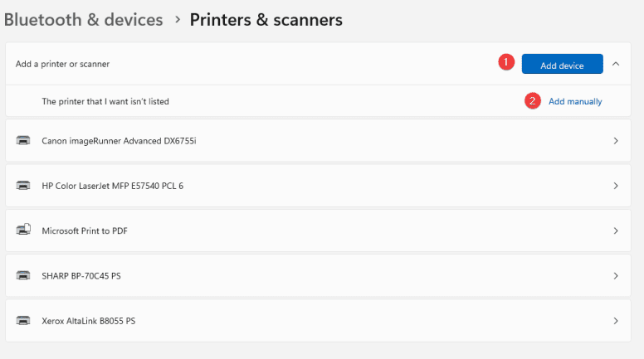644x359 pixels.
Task: Select Canon imageRunner Advanced DX6755i label
Action: (119, 141)
